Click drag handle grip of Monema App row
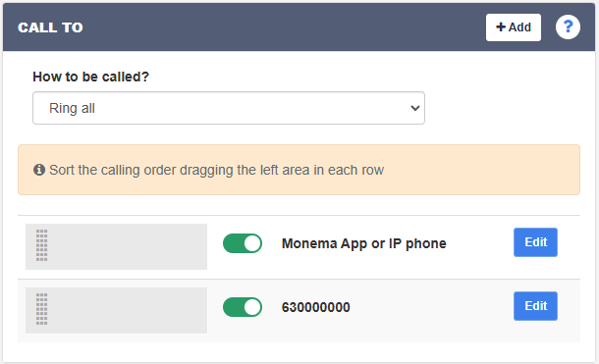 point(41,245)
